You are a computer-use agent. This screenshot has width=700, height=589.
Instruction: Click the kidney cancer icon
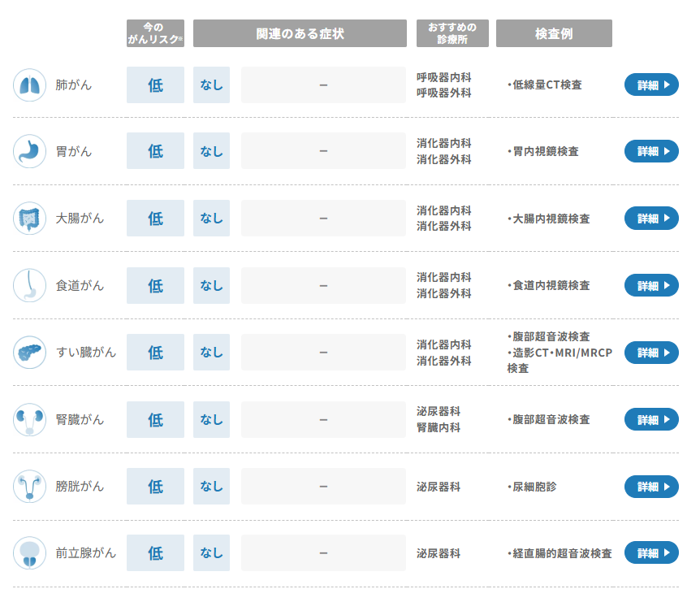30,419
